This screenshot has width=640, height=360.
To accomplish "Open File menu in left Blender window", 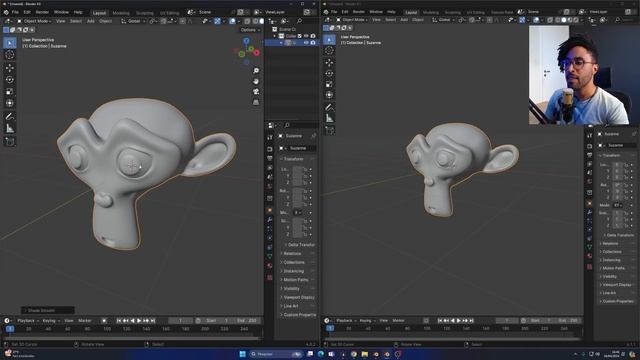I will click(x=15, y=13).
